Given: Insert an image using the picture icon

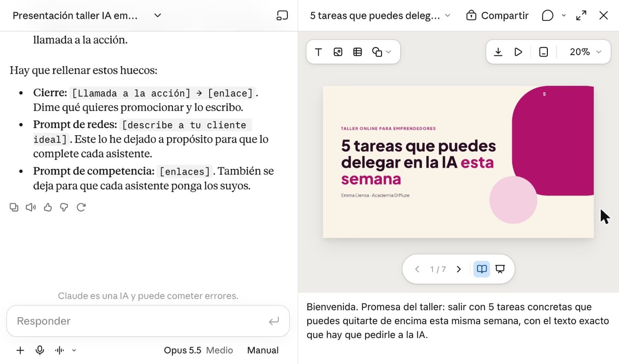Looking at the screenshot, I should 338,52.
